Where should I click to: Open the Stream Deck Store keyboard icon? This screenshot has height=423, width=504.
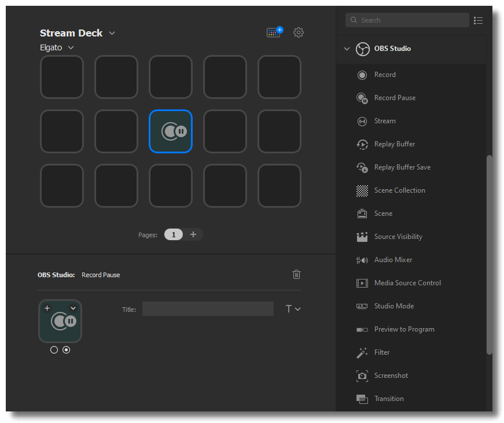pyautogui.click(x=274, y=32)
